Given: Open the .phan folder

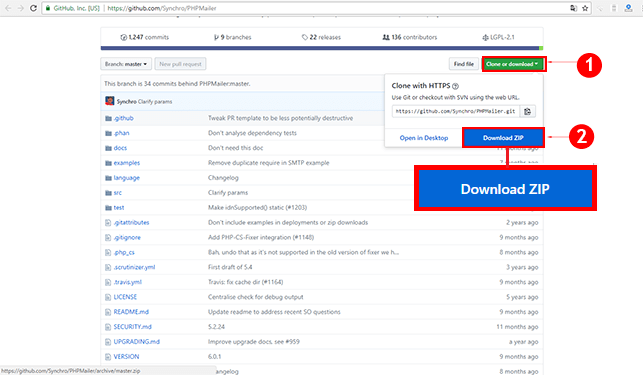Looking at the screenshot, I should (x=121, y=133).
